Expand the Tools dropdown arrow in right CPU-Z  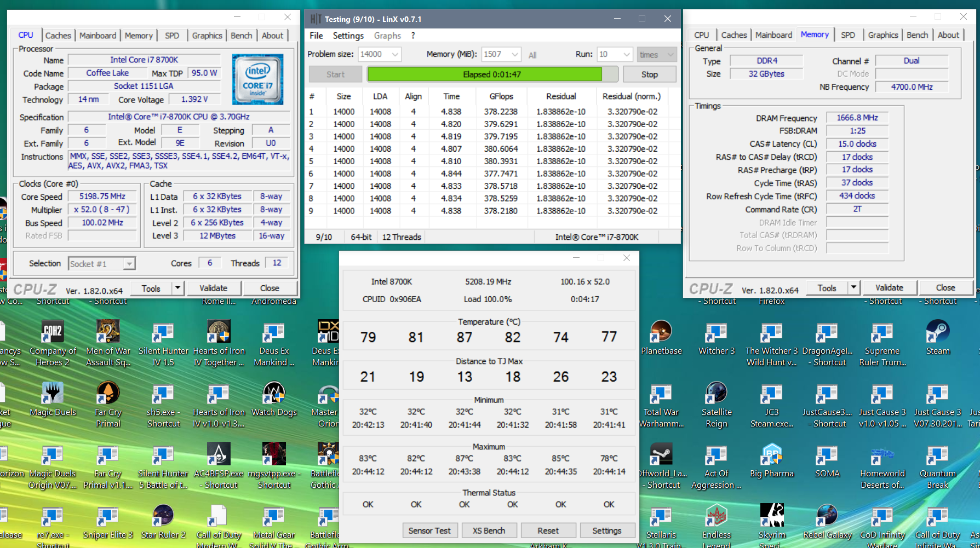(x=853, y=288)
